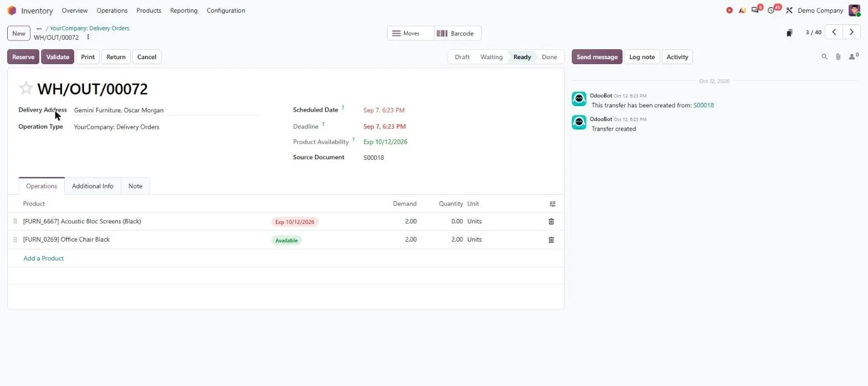Open Scheduled Date help question mark
Viewport: 868px width, 386px height.
343,107
